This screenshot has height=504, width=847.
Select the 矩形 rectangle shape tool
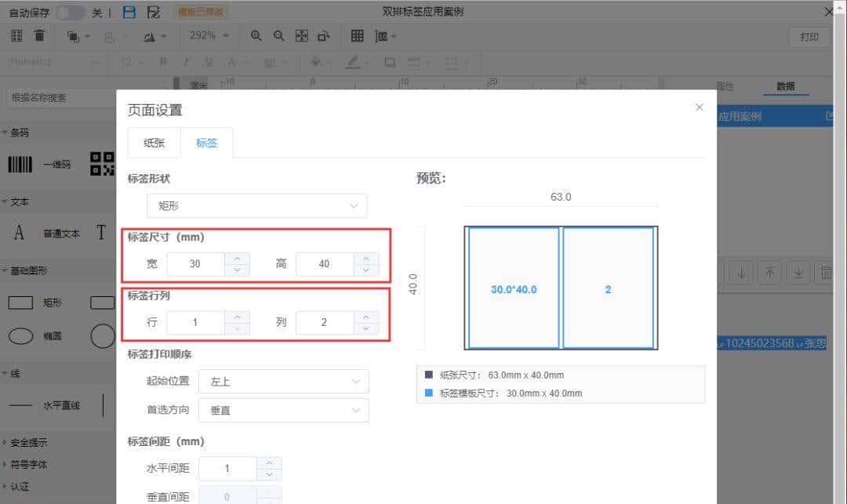[x=51, y=303]
